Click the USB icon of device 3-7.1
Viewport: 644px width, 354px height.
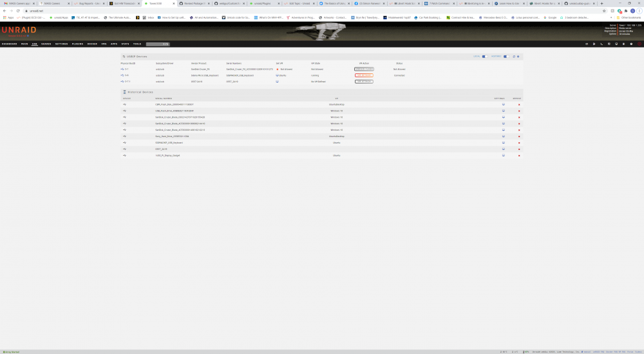point(122,81)
